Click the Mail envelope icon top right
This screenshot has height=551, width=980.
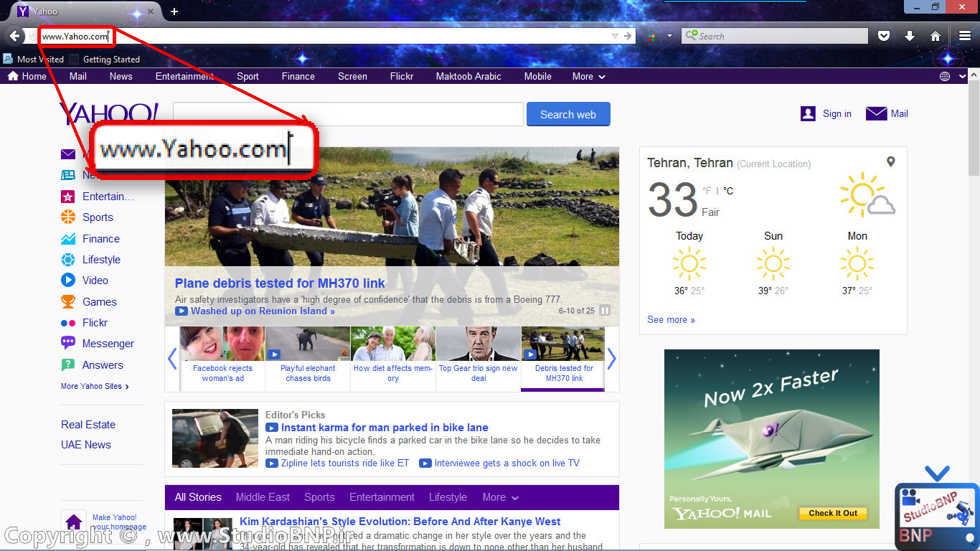pos(877,113)
